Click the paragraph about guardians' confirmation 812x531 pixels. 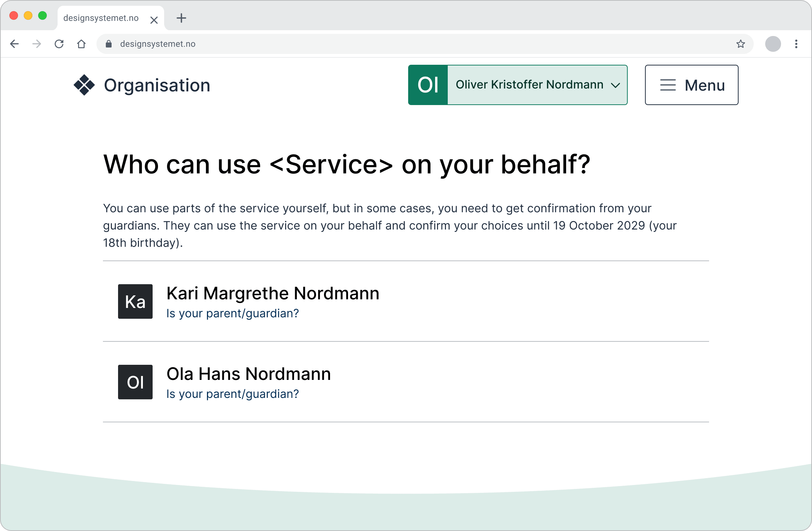pos(390,226)
